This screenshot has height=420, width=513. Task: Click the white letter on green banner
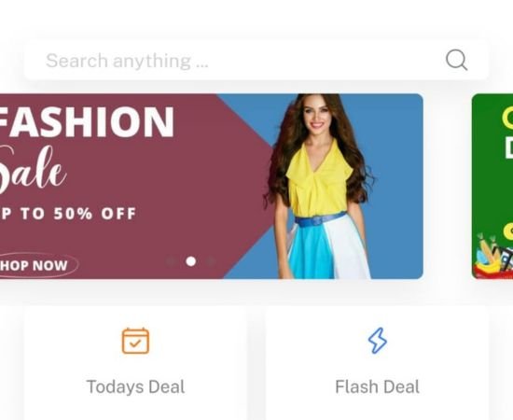tap(508, 147)
